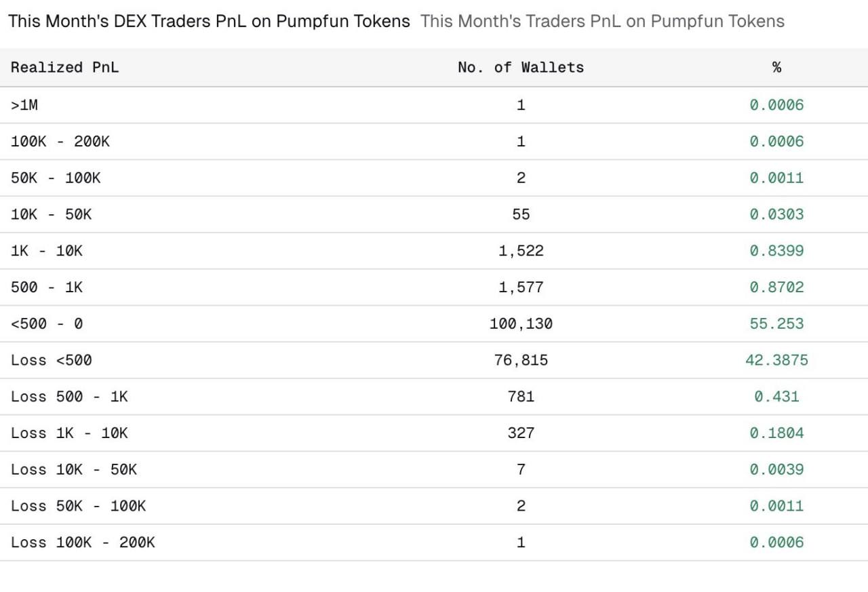Click the gray Traders PnL subtitle text

pyautogui.click(x=602, y=21)
